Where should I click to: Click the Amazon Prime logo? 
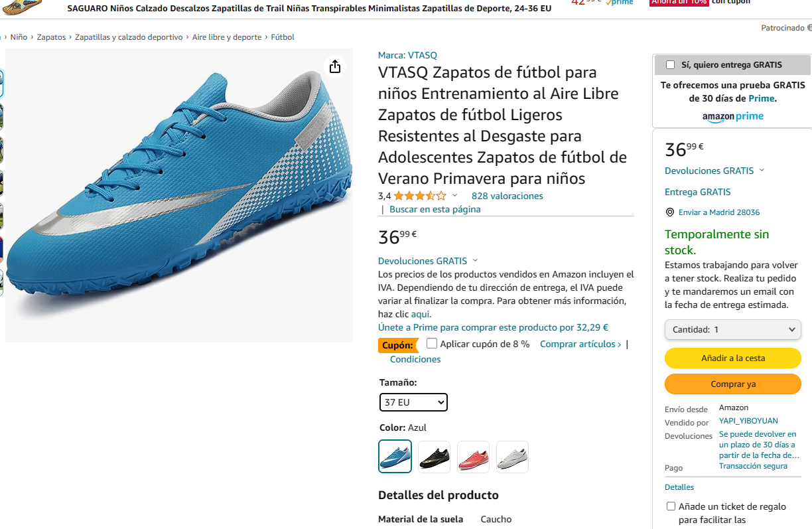(733, 116)
